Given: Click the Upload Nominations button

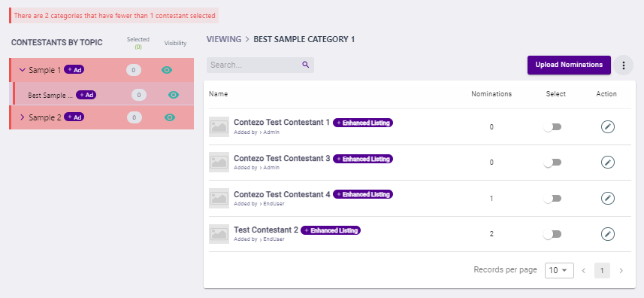Looking at the screenshot, I should point(569,65).
